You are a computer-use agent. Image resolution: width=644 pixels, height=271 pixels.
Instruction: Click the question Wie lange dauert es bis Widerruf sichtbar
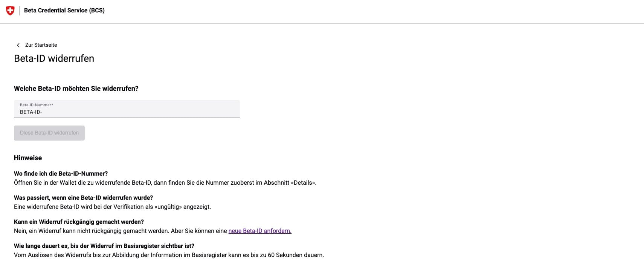104,246
